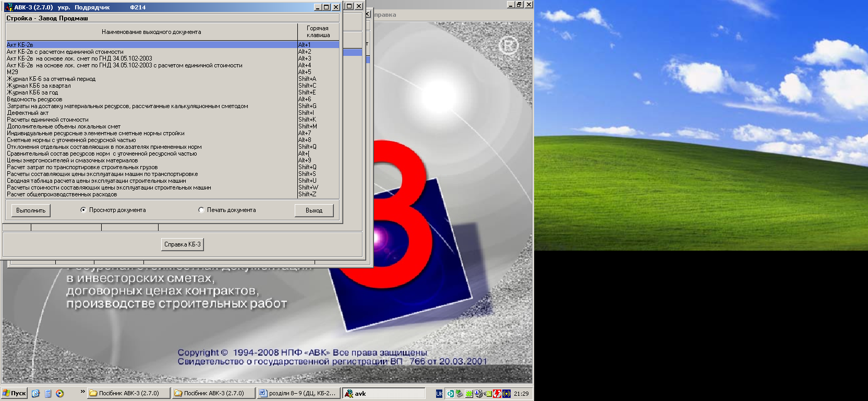Select Сравнительный состав ресурсов норм row
This screenshot has height=401, width=868.
tap(173, 154)
